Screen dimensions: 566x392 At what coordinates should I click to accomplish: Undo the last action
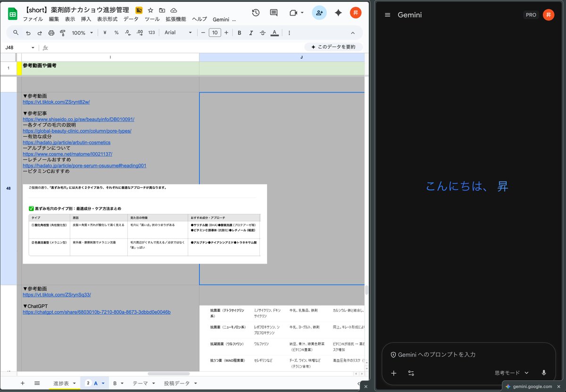pos(28,33)
